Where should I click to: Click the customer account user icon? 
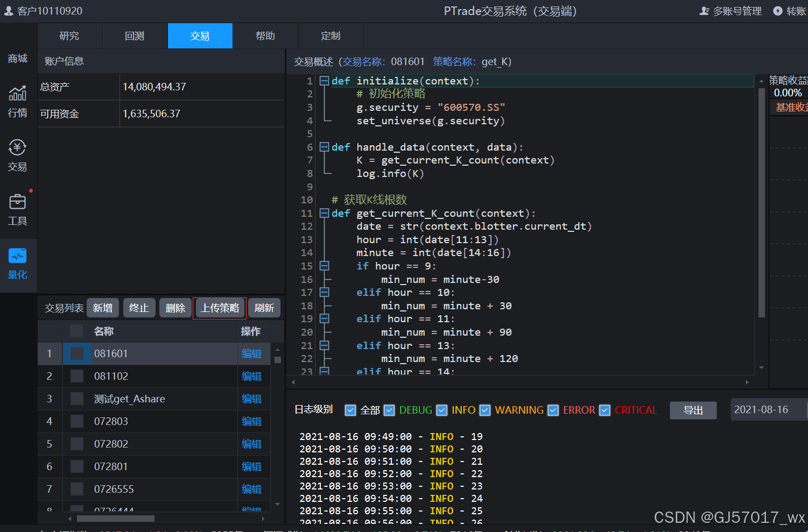9,11
